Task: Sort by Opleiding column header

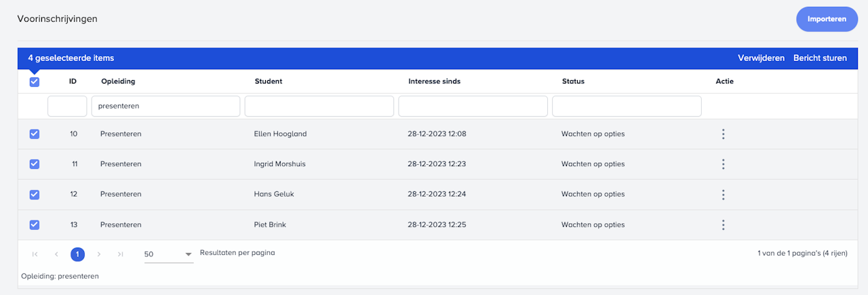Action: pyautogui.click(x=118, y=81)
